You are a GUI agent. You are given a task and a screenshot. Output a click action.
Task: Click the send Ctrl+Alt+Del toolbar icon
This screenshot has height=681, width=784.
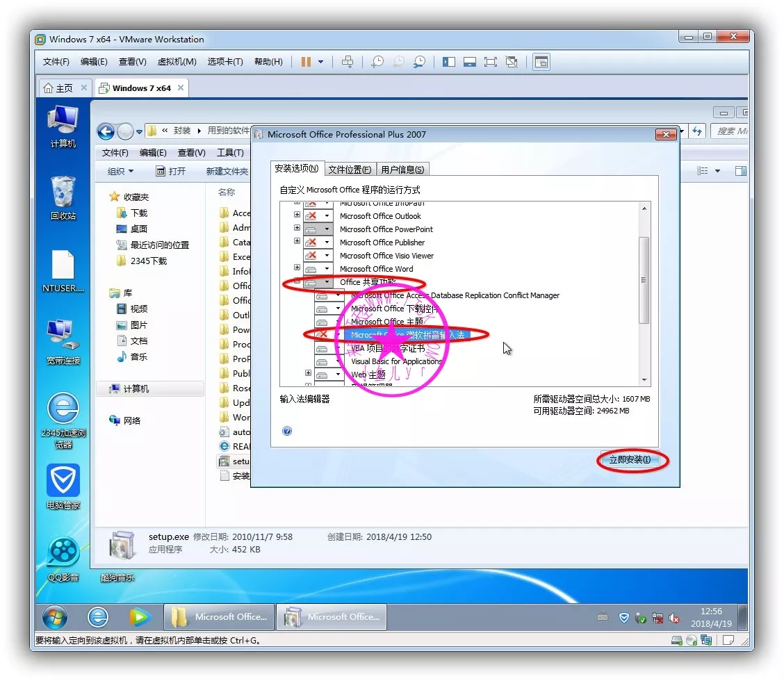(348, 62)
